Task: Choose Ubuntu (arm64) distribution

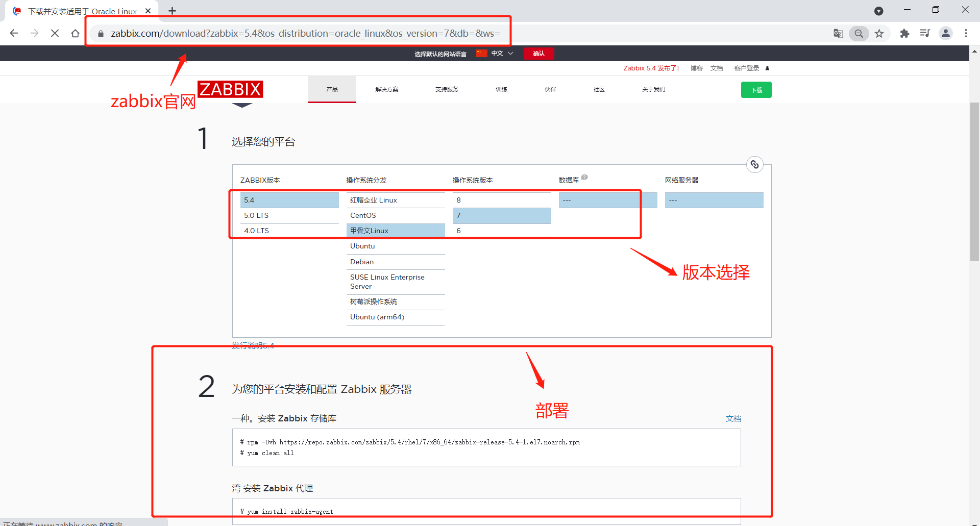Action: coord(396,317)
